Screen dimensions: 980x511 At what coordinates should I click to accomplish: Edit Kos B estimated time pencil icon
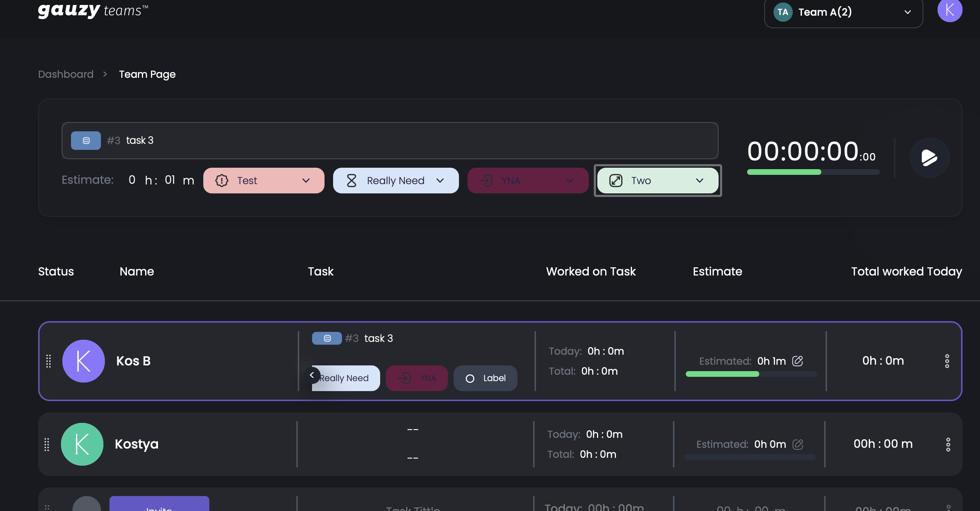(x=797, y=361)
